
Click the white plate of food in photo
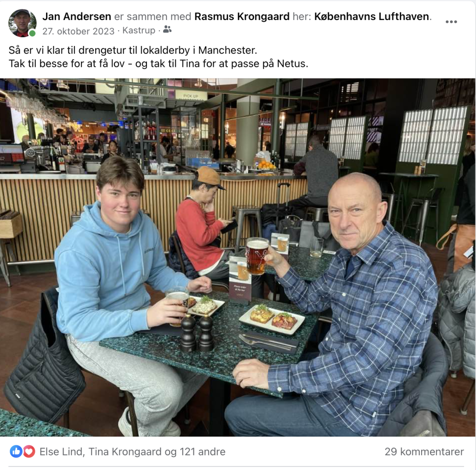click(272, 320)
